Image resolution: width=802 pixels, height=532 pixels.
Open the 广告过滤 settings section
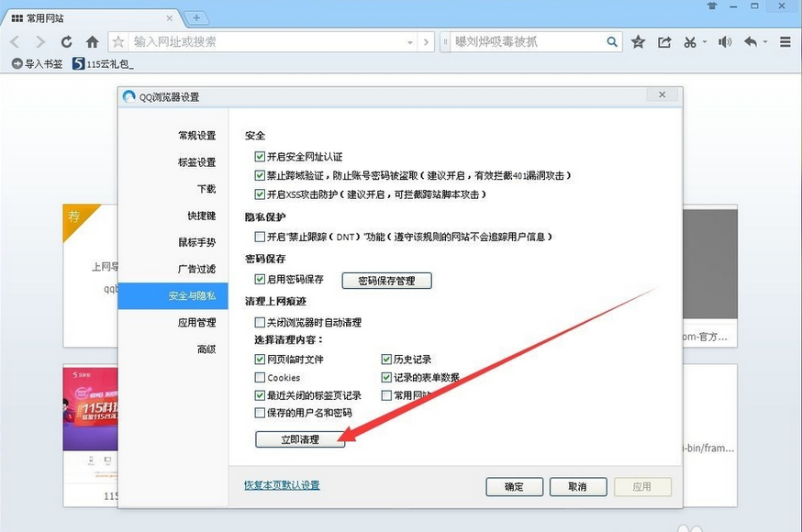click(196, 269)
